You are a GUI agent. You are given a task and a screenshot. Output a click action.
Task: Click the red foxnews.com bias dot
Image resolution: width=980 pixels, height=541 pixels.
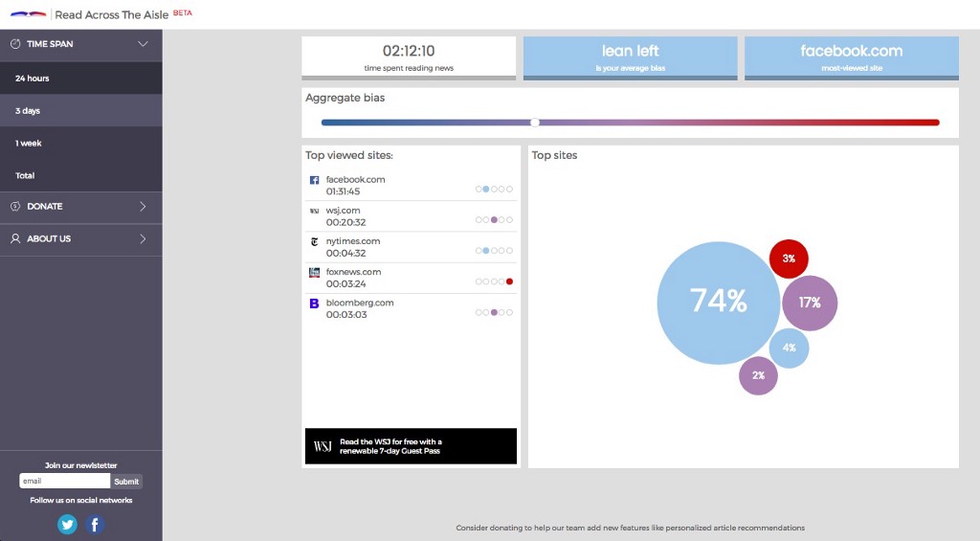(x=509, y=282)
